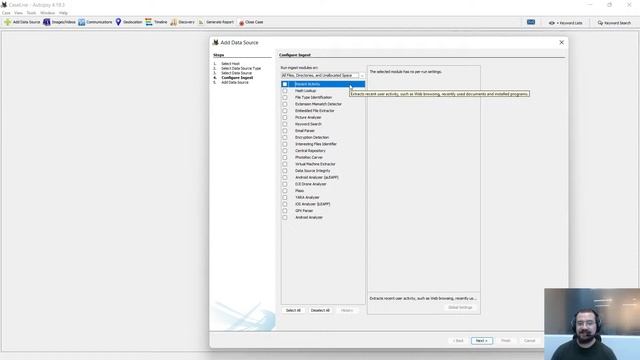Image resolution: width=640 pixels, height=360 pixels.
Task: Click the Back button
Action: [x=458, y=340]
